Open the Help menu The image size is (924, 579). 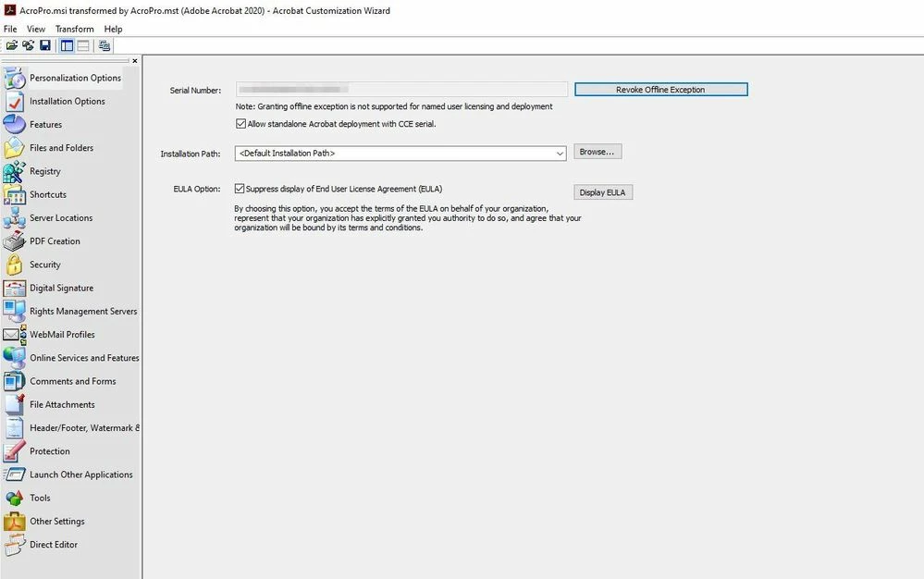tap(113, 29)
